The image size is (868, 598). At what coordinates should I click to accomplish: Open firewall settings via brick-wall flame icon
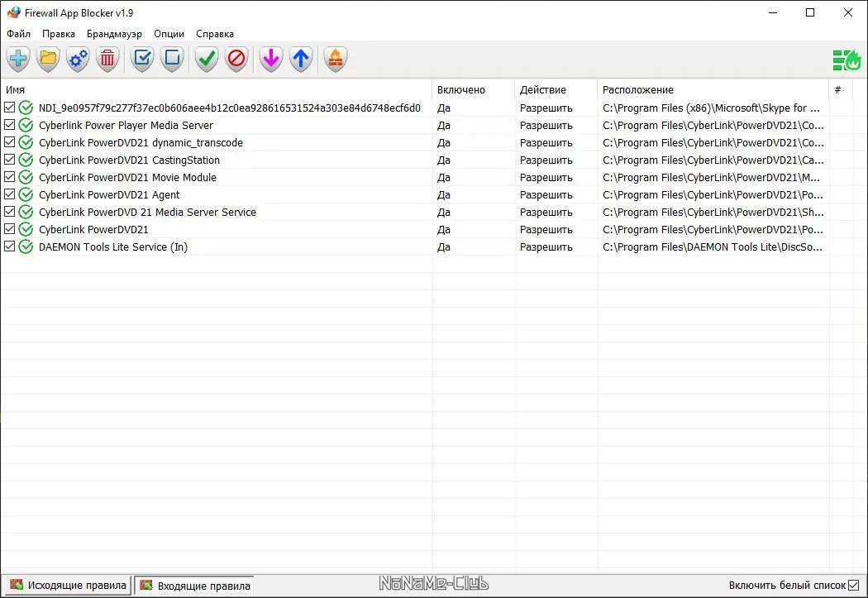[x=336, y=59]
